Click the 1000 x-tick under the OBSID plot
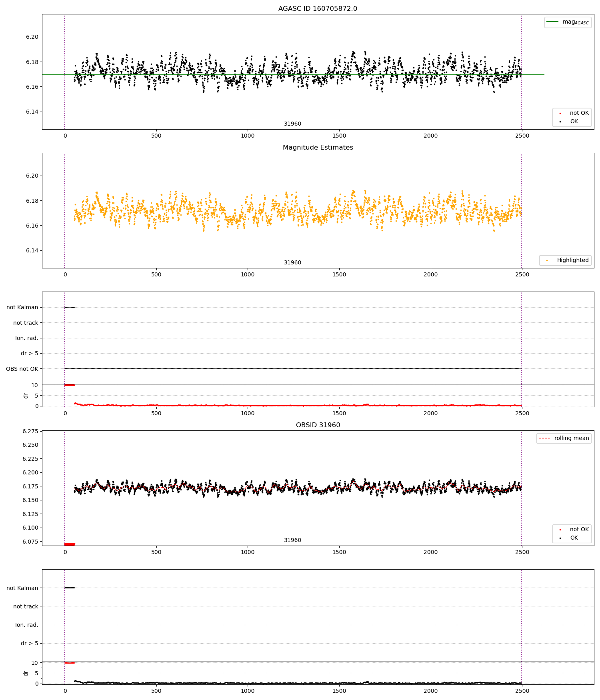The height and width of the screenshot is (700, 600). [x=248, y=552]
